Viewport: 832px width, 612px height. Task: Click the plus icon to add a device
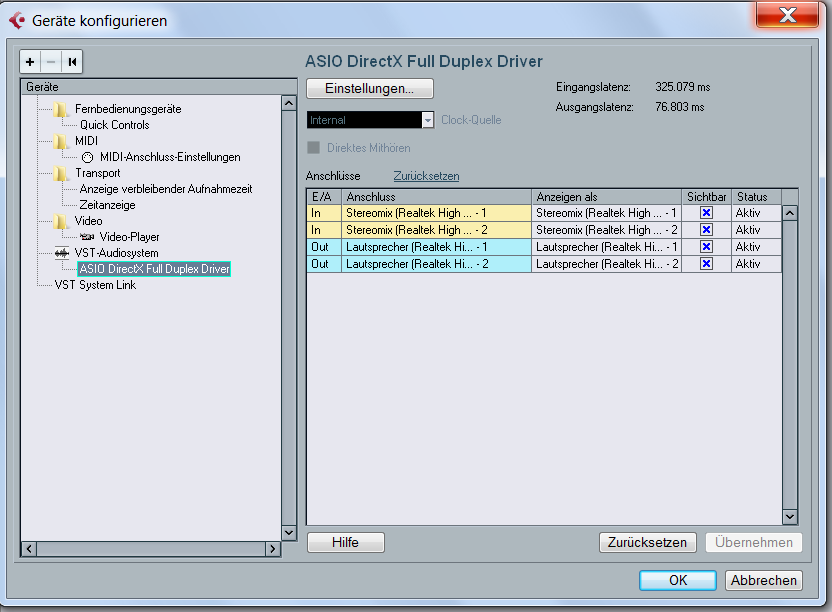coord(30,62)
